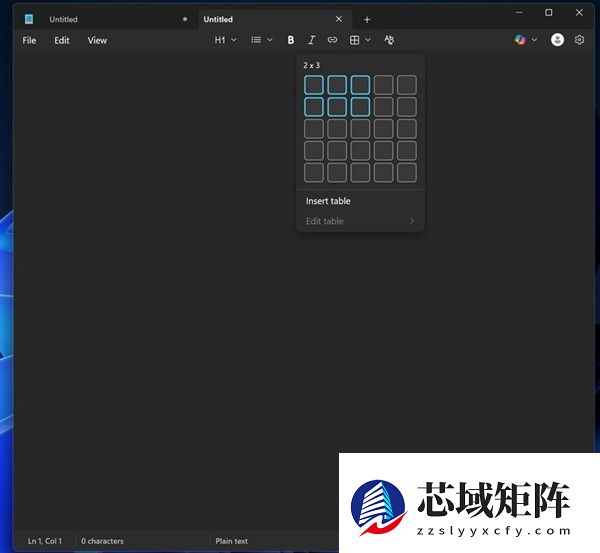The width and height of the screenshot is (600, 553).
Task: Insert a hyperlink with the link icon
Action: point(332,40)
